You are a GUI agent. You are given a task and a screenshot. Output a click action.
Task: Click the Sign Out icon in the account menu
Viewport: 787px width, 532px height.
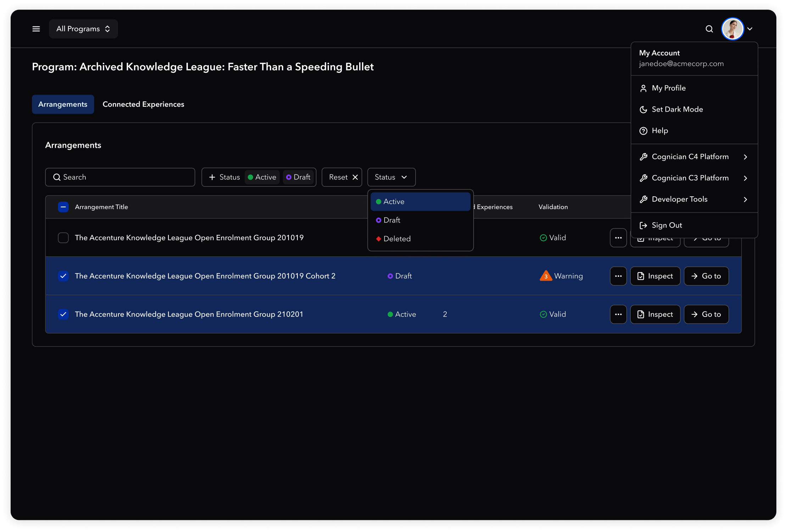tap(643, 225)
